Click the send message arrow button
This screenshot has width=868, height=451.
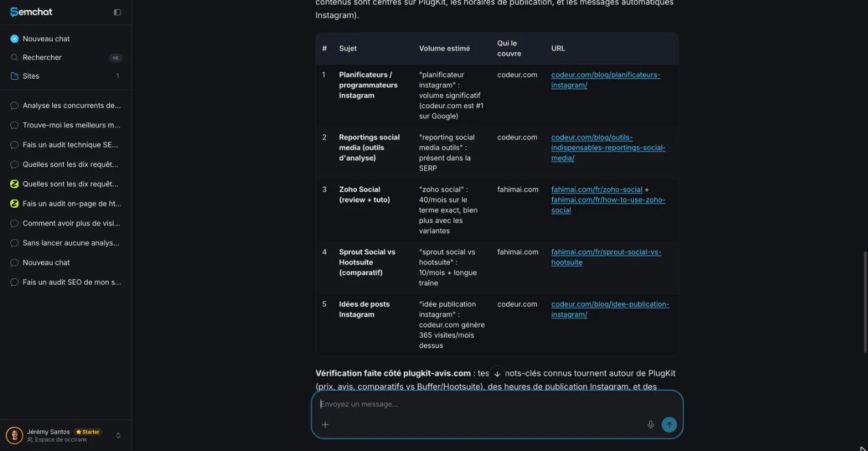[669, 425]
